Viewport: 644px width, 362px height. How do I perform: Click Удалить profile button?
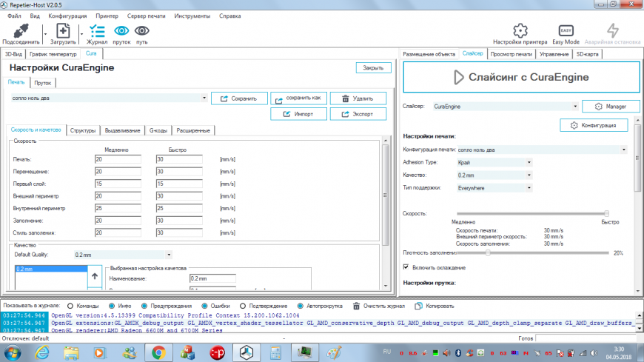tap(358, 98)
